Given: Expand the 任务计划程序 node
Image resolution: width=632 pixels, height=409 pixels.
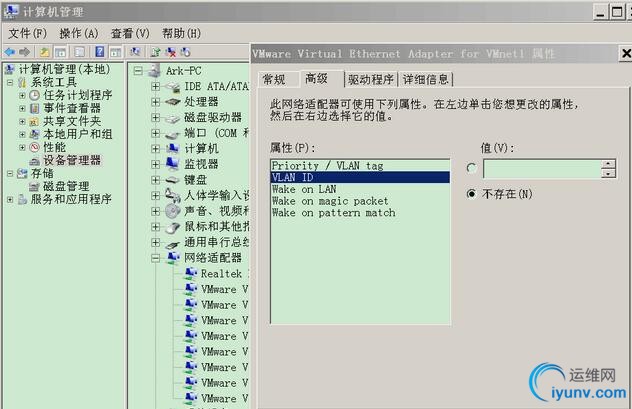Looking at the screenshot, I should point(22,96).
